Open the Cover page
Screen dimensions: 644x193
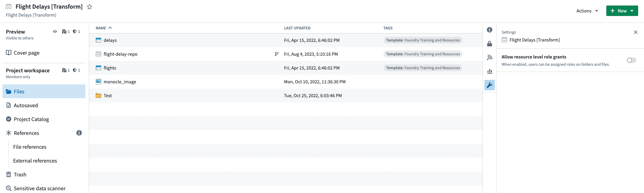click(44, 53)
